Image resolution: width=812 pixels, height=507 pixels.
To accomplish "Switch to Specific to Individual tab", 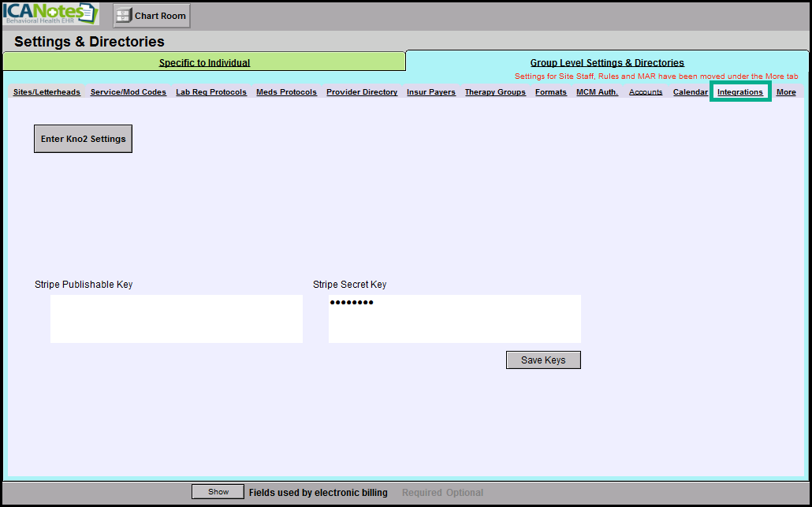I will pos(204,62).
